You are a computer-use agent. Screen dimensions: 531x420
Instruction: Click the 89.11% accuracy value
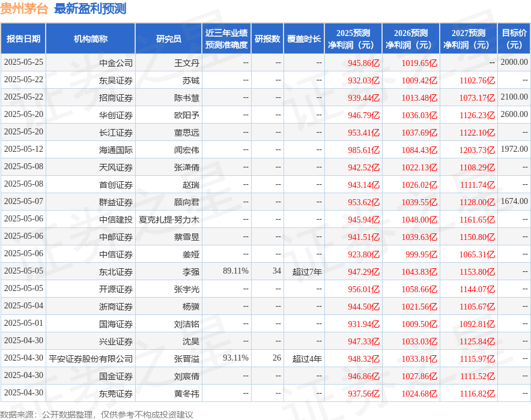235,271
